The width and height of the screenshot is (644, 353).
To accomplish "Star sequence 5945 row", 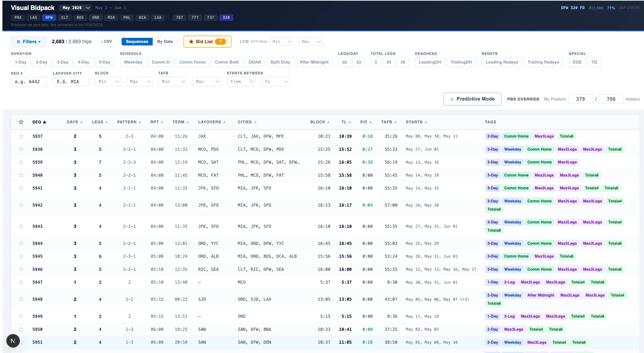I will tap(21, 256).
